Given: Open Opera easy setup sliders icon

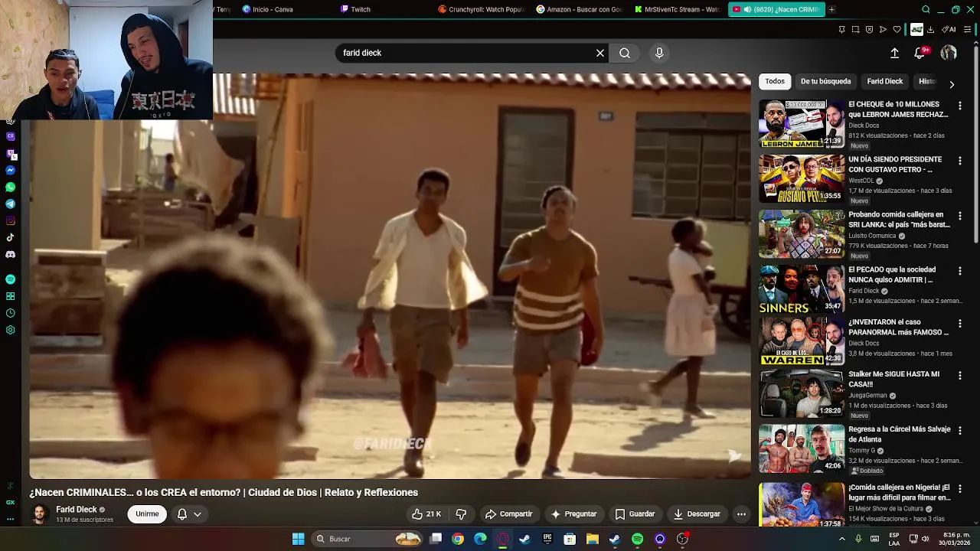Looking at the screenshot, I should 968,30.
